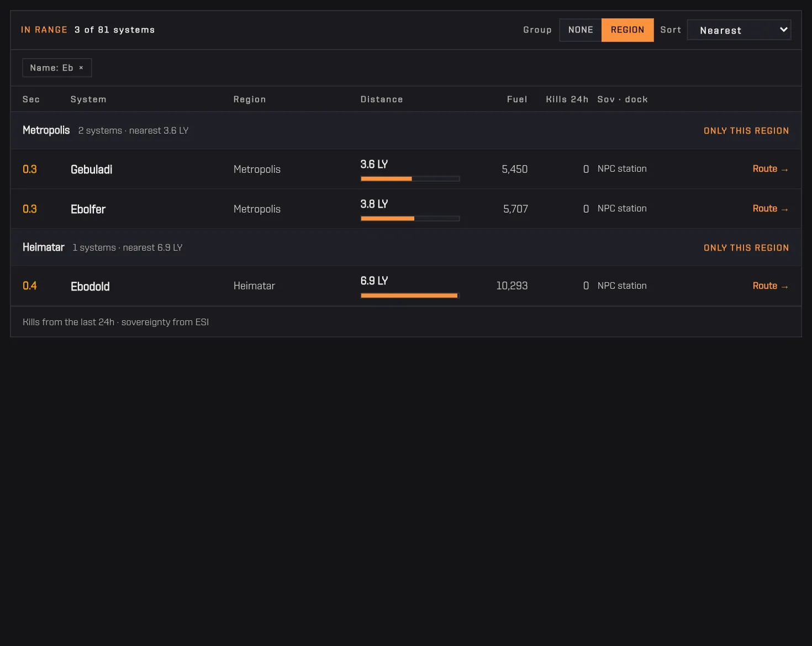Open route to Ebodold
Viewport: 812px width, 646px height.
click(770, 286)
